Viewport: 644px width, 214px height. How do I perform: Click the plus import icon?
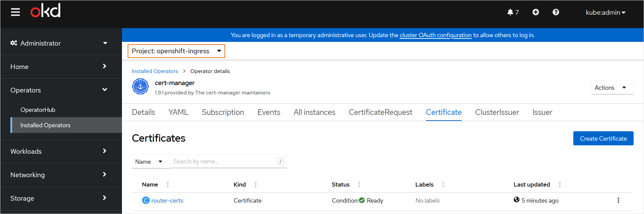536,12
